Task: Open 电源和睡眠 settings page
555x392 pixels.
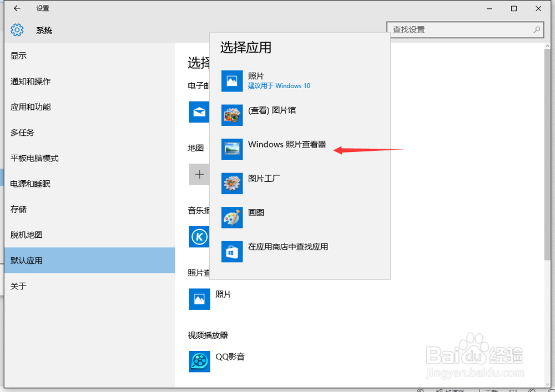Action: point(89,184)
